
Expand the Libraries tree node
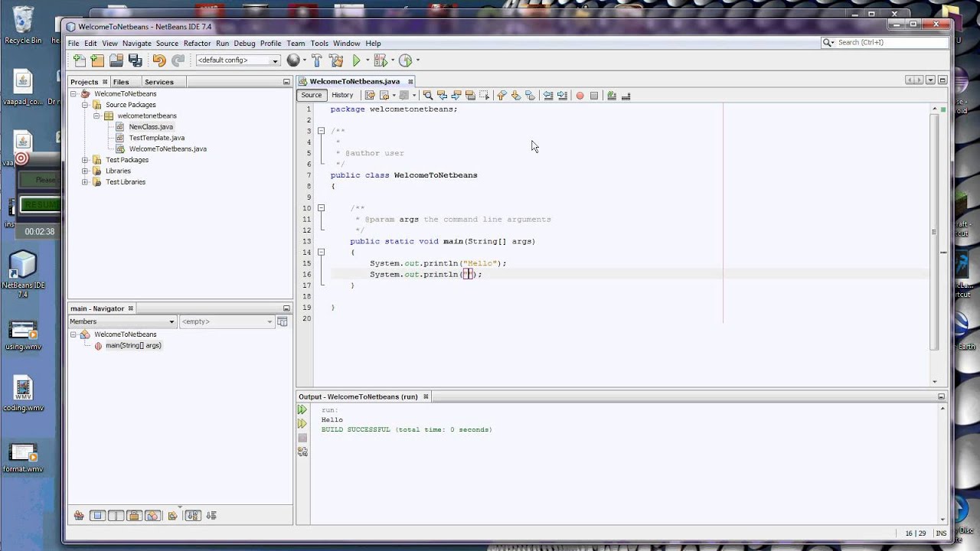(x=85, y=171)
